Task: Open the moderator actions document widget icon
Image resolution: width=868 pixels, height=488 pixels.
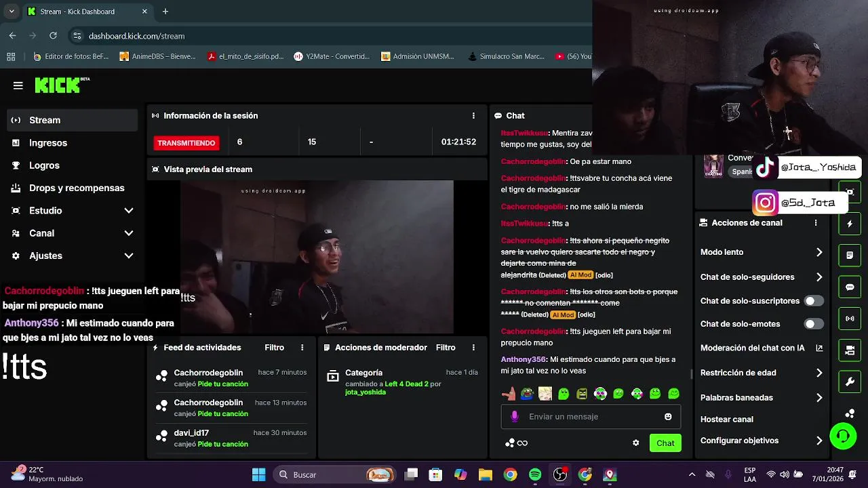Action: (850, 256)
